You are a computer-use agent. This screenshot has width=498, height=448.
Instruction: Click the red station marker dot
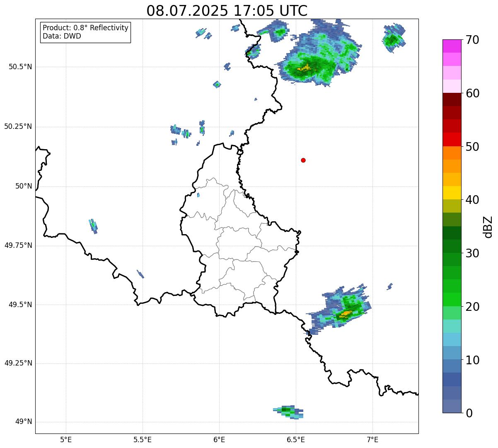click(x=303, y=160)
